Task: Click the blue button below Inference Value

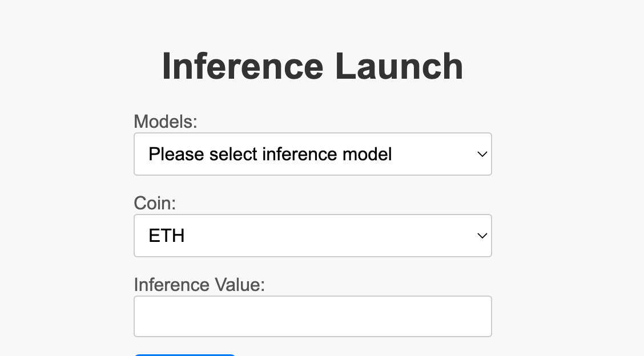Action: [x=184, y=355]
